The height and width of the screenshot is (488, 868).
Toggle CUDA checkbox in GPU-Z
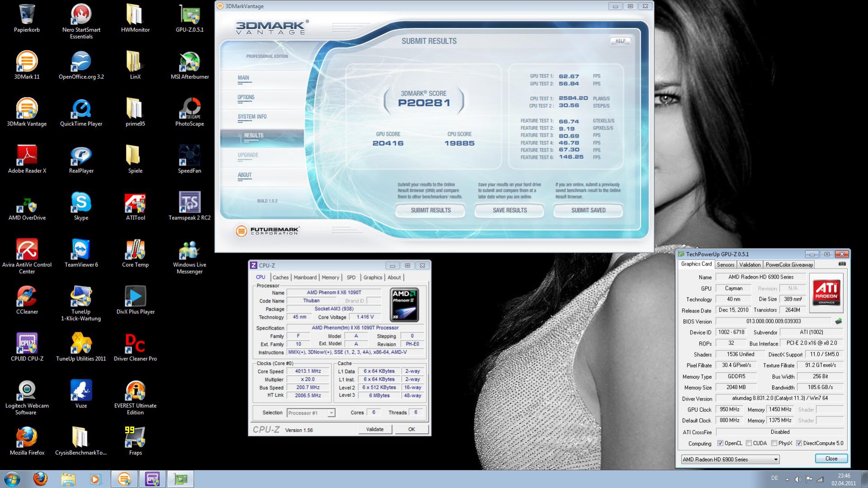(749, 443)
